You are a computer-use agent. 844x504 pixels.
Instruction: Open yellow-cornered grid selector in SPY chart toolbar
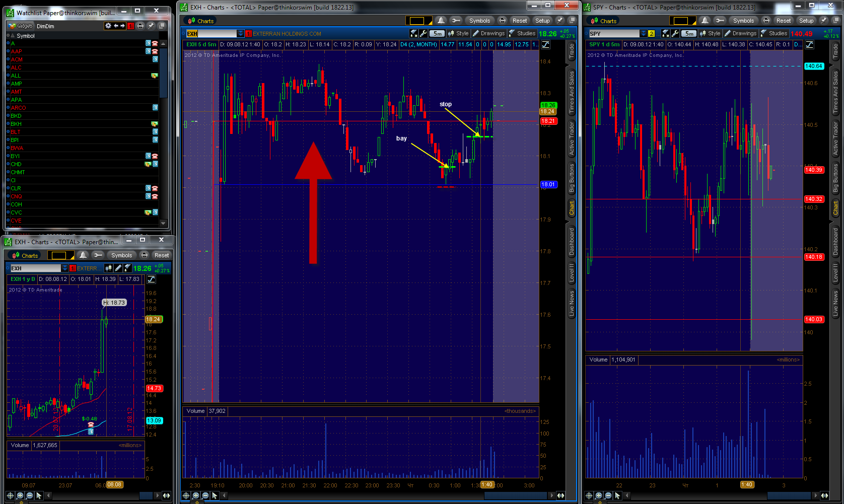[x=683, y=21]
